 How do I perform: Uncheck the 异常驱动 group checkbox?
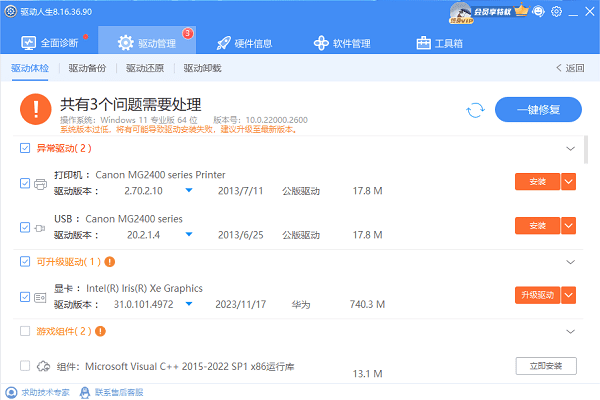tap(25, 148)
